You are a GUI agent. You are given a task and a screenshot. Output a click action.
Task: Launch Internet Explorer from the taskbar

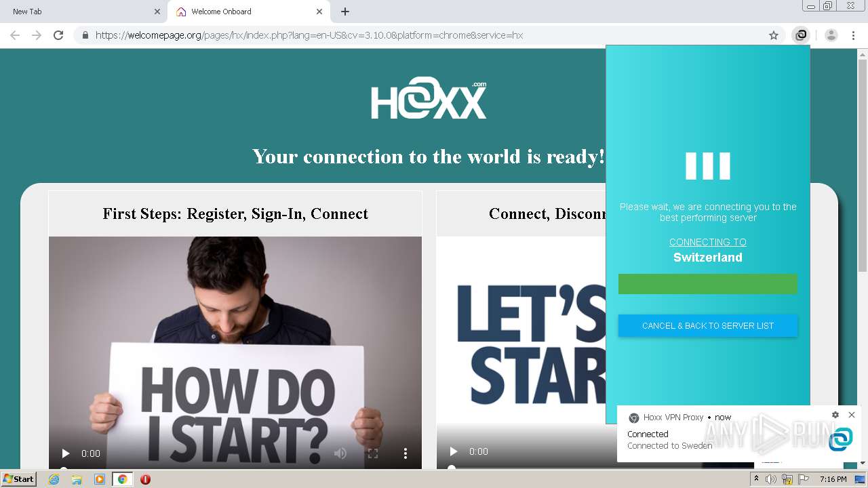point(54,479)
